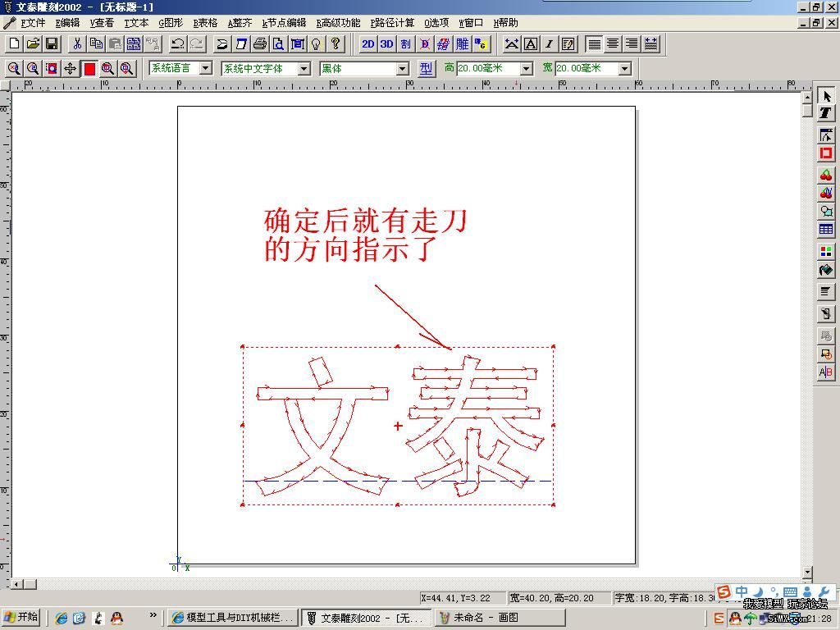Click the horizontal scrollbar left arrow
Viewport: 840px width, 630px height.
(x=17, y=584)
